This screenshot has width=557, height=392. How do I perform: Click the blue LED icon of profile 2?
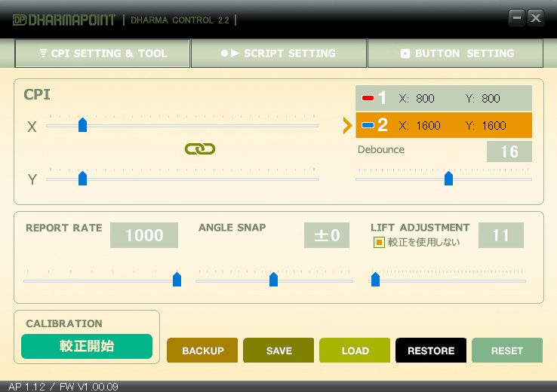pyautogui.click(x=368, y=126)
